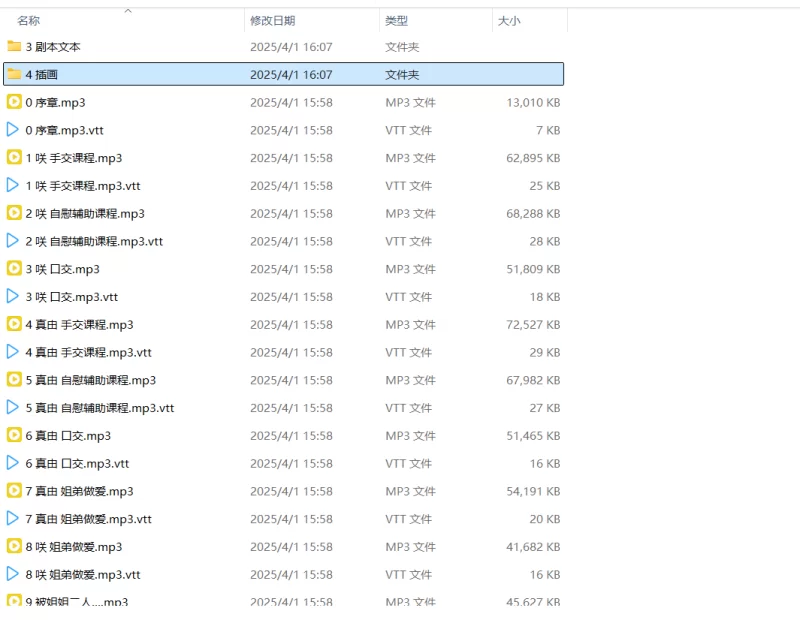Click the 0 序章.mp3 file name

pyautogui.click(x=55, y=102)
